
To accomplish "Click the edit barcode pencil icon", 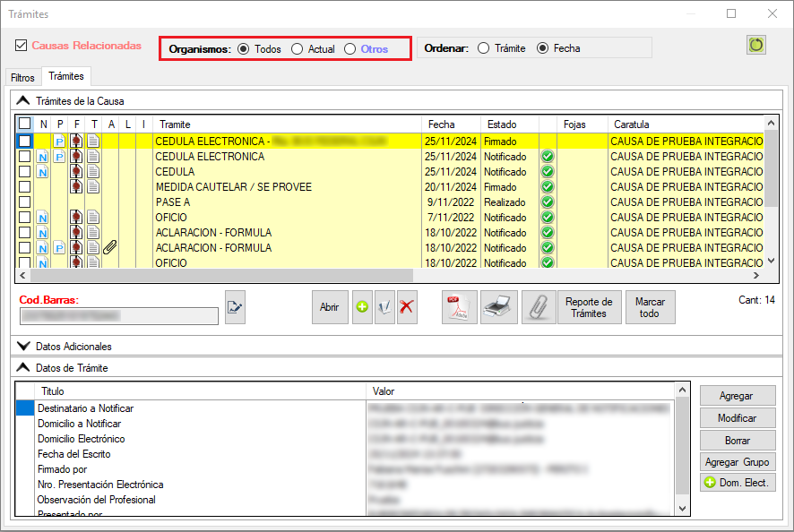I will (235, 307).
